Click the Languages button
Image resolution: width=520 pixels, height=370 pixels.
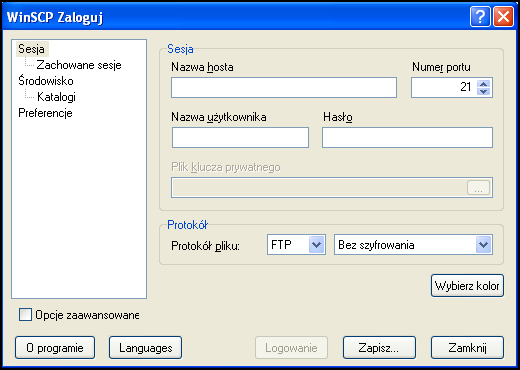pos(146,348)
